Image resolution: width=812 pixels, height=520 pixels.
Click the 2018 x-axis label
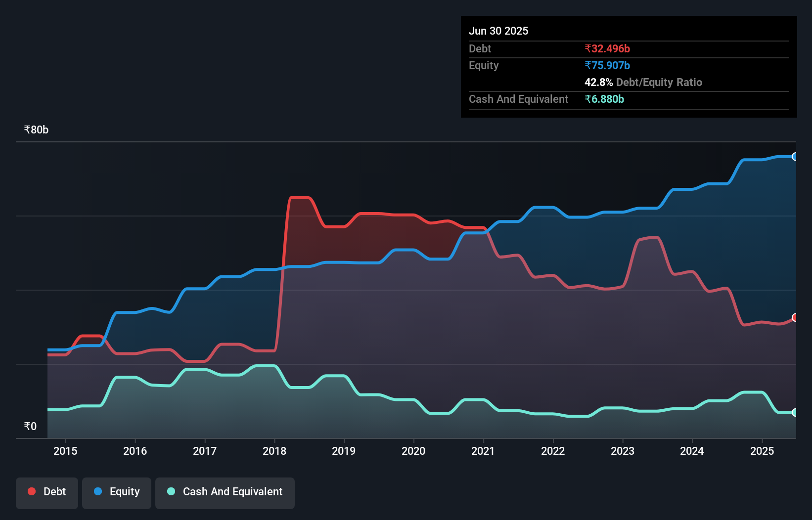click(x=274, y=451)
